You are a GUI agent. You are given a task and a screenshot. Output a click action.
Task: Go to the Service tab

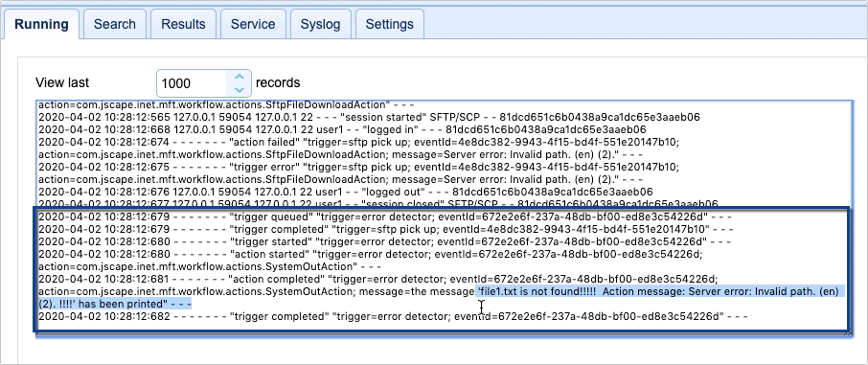click(253, 24)
